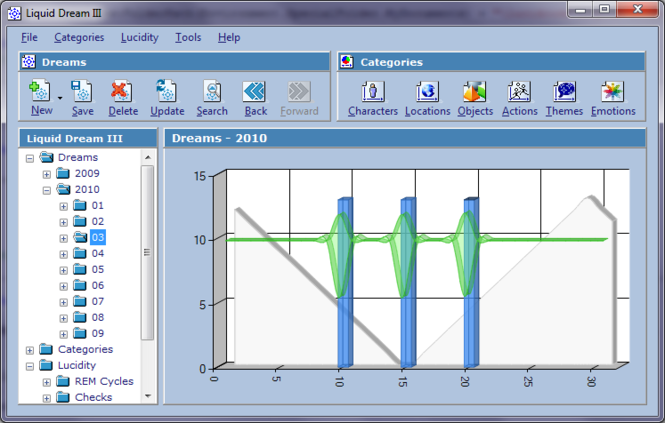The width and height of the screenshot is (665, 423).
Task: Click the Update toolbar icon
Action: [167, 93]
